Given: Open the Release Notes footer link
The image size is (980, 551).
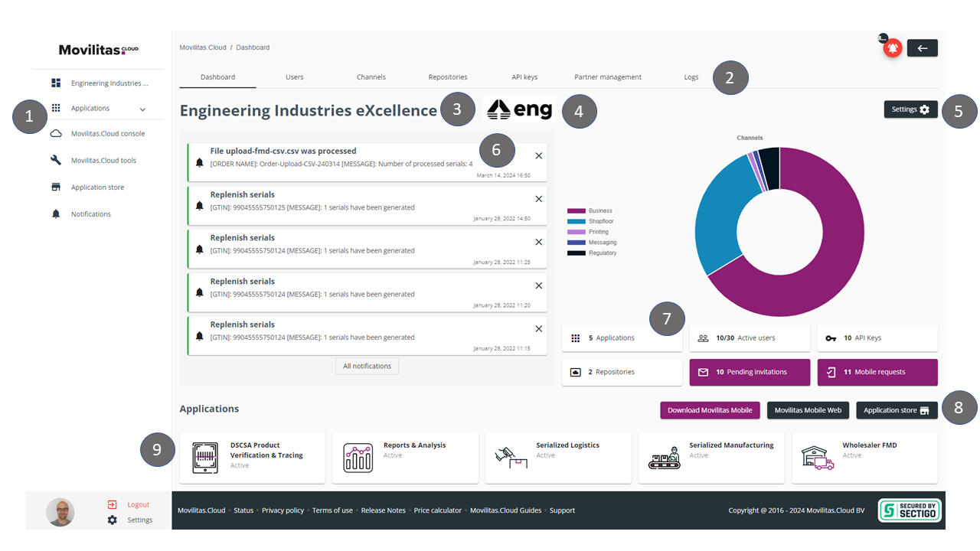Looking at the screenshot, I should 384,510.
